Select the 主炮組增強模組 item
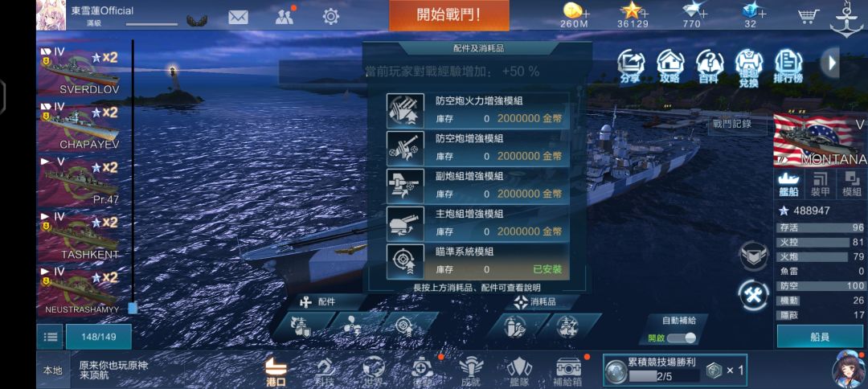This screenshot has width=868, height=389. tap(477, 223)
